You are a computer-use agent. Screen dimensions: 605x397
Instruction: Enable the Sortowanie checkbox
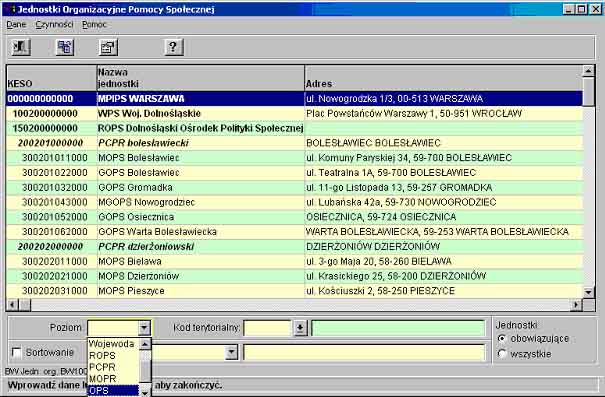pyautogui.click(x=17, y=352)
